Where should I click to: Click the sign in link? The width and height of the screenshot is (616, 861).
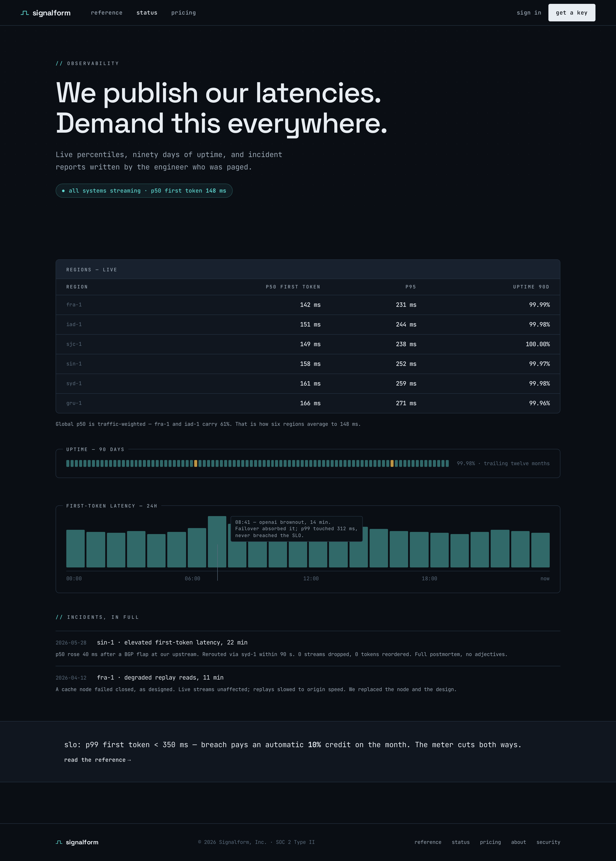529,13
